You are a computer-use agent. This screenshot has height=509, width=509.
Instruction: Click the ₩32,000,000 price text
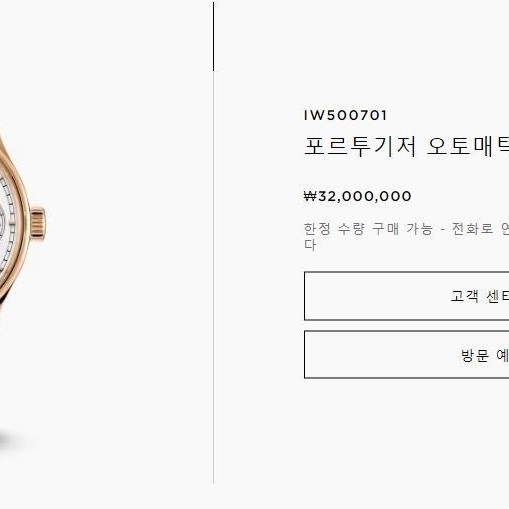point(358,196)
